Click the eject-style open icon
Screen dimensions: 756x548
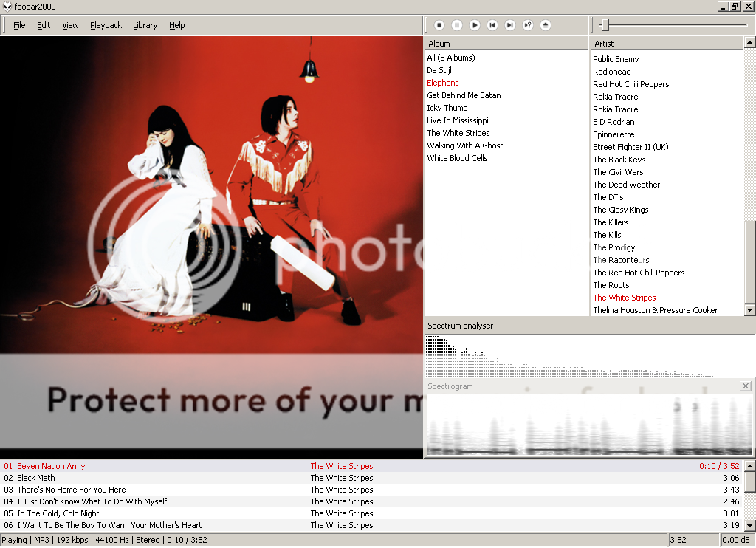pyautogui.click(x=544, y=24)
